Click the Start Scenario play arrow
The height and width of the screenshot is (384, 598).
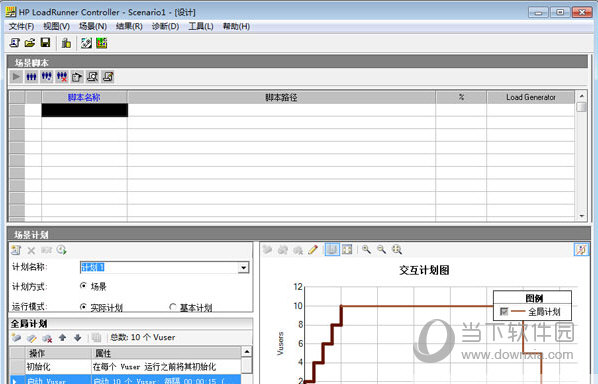click(x=16, y=77)
